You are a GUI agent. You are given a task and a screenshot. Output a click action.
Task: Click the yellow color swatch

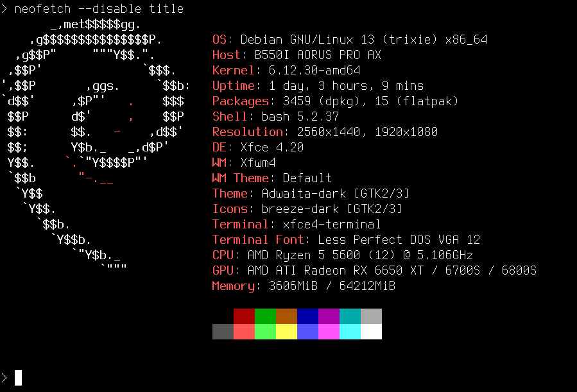[286, 332]
